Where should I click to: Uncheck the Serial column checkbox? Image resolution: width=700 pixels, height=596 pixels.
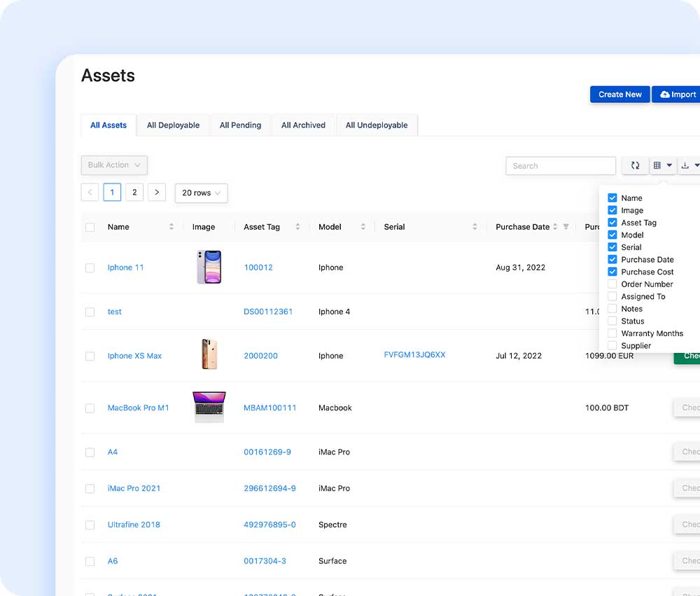(x=612, y=247)
